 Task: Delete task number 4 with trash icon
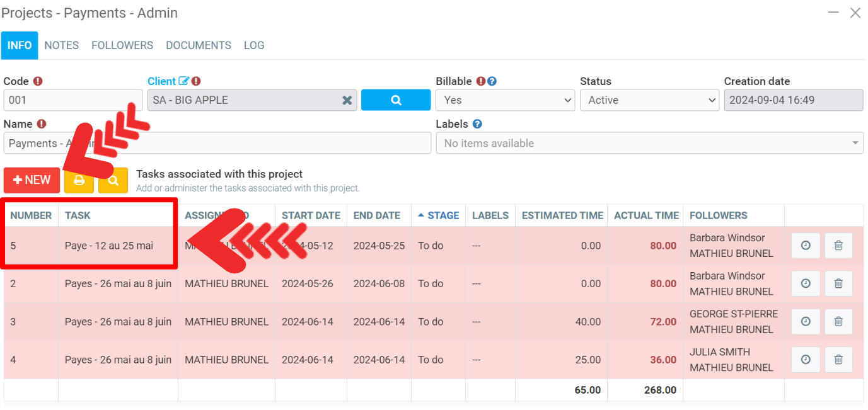pos(838,360)
